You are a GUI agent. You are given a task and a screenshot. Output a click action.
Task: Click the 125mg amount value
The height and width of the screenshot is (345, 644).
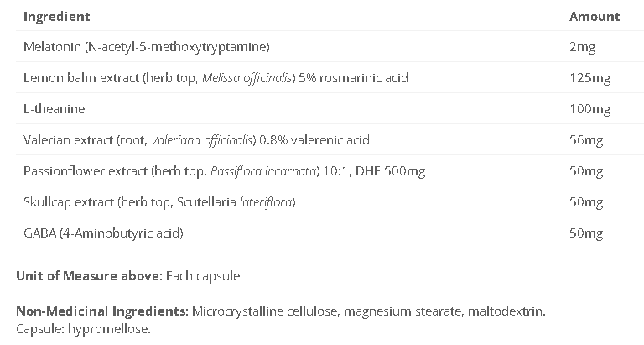589,78
